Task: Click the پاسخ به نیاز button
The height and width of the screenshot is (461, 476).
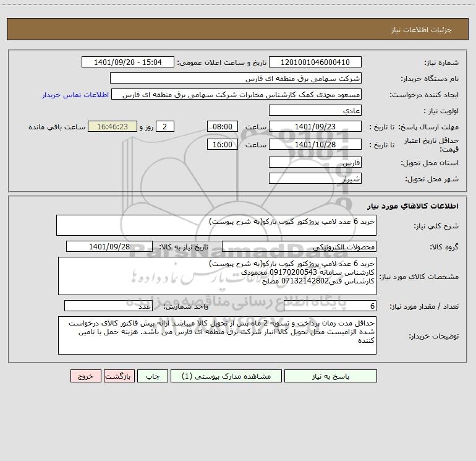Action: pos(330,376)
